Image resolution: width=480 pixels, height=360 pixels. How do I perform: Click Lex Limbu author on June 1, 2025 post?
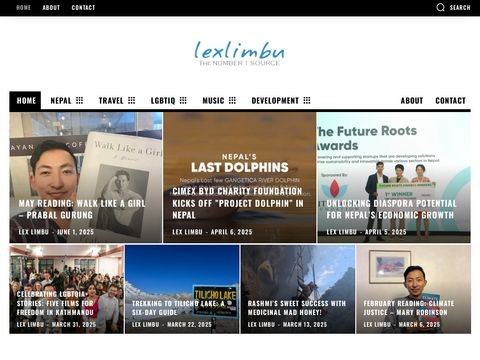(33, 232)
